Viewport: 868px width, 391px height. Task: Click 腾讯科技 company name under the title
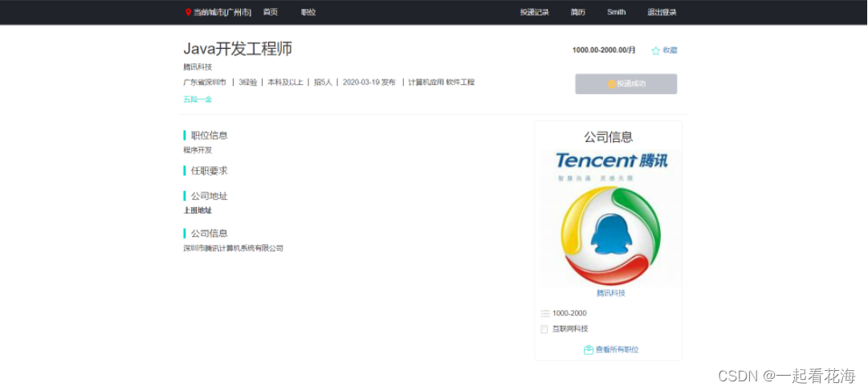click(198, 67)
